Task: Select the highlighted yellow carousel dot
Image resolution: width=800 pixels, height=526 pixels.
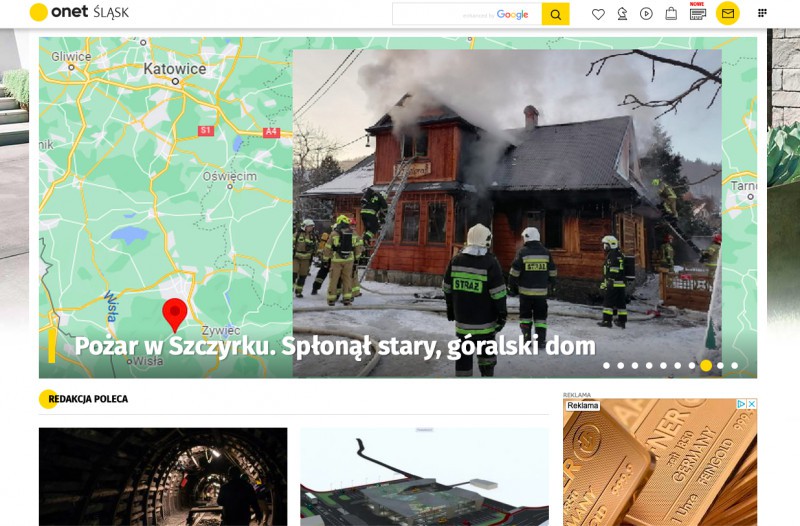Action: pyautogui.click(x=706, y=366)
